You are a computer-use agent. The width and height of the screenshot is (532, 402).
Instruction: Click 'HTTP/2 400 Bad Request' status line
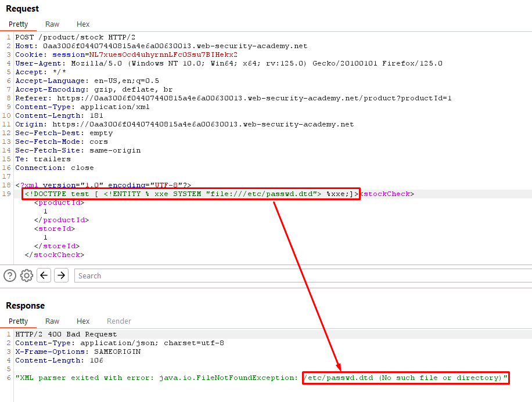point(66,334)
